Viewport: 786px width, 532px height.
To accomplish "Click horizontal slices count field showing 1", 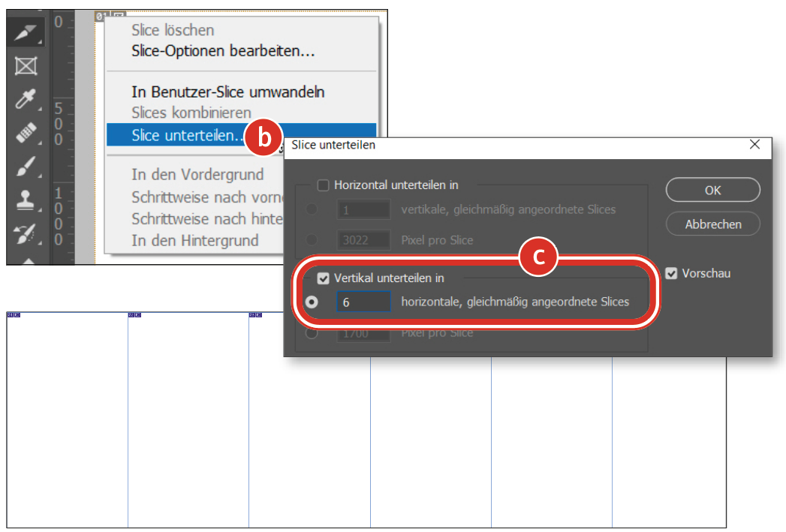I will click(363, 210).
